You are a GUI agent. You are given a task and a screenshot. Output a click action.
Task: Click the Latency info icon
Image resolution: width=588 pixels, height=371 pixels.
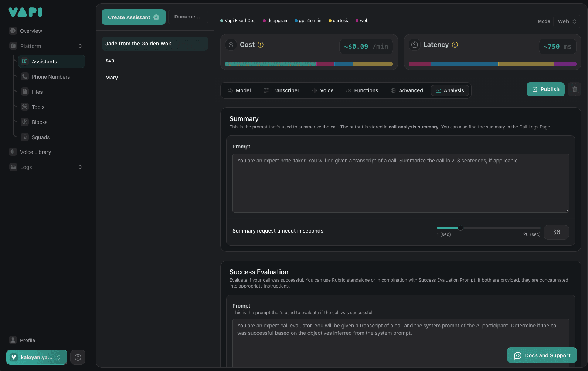455,45
